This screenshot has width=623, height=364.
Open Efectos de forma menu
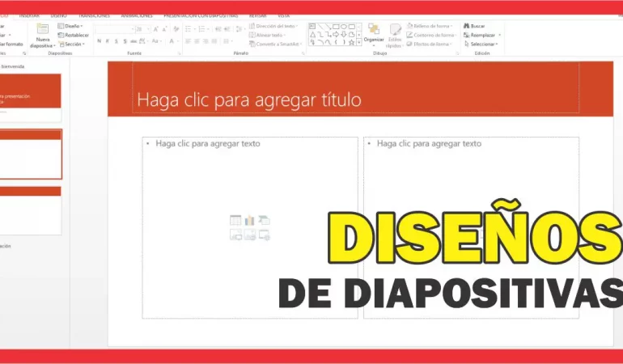coord(430,44)
